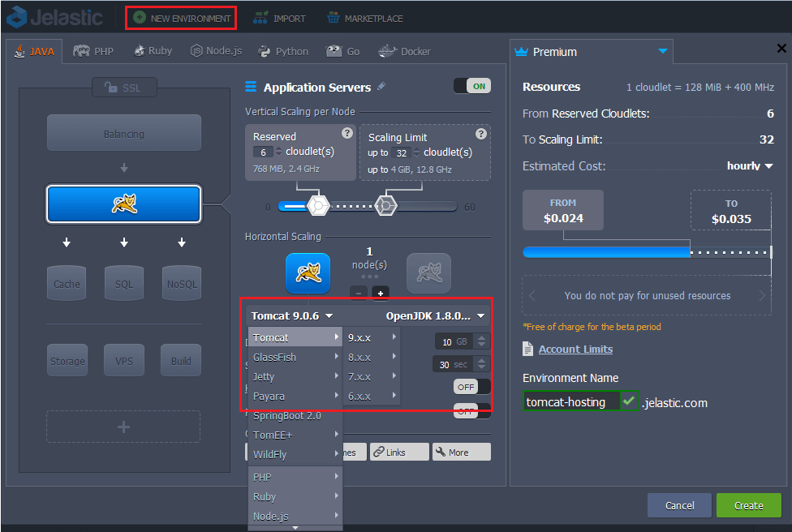The width and height of the screenshot is (792, 532).
Task: Select the Tomcat application server block
Action: (124, 204)
